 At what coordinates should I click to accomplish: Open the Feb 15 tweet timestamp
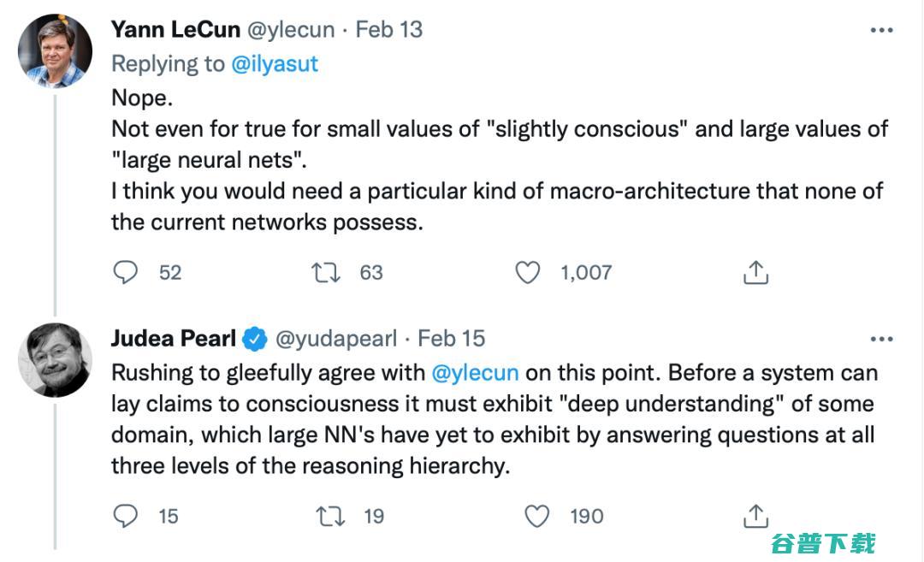pyautogui.click(x=452, y=338)
